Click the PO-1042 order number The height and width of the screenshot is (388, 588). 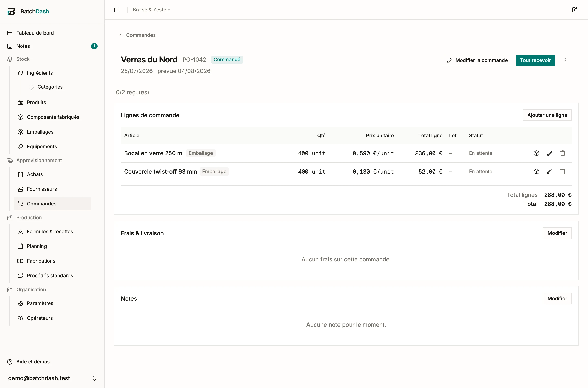(194, 60)
